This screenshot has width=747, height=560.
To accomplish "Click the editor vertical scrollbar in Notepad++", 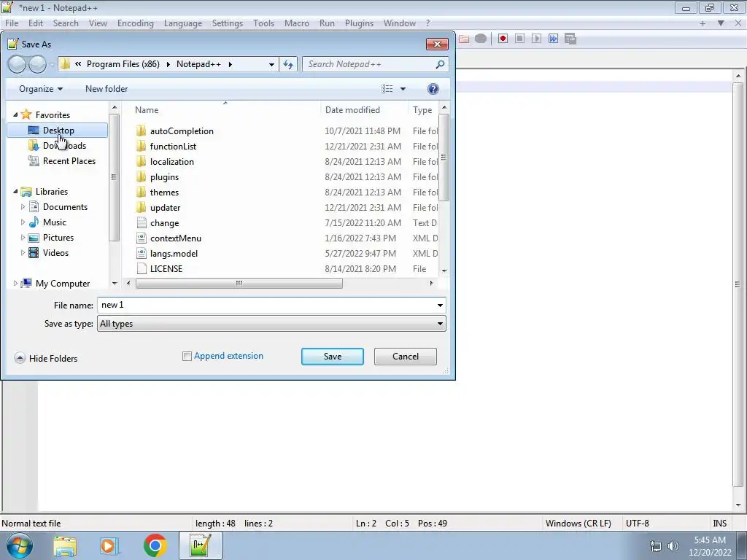I will (738, 284).
